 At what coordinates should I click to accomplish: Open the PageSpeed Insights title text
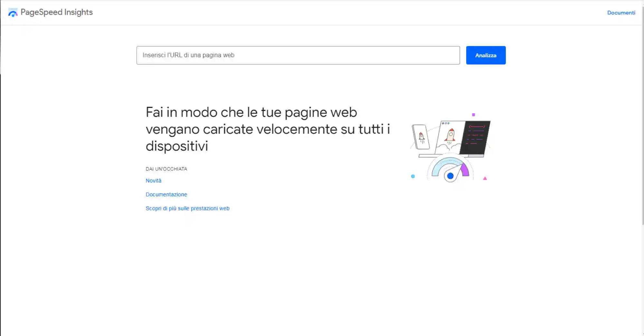[x=57, y=12]
